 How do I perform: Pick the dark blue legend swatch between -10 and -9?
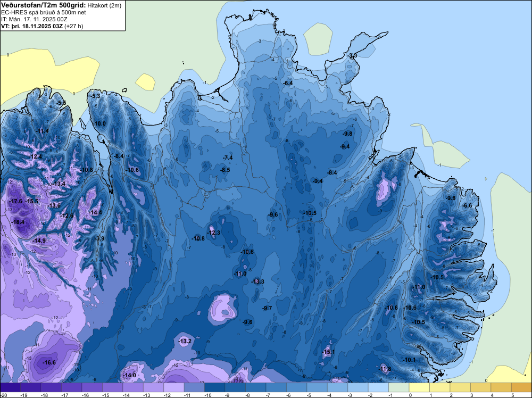(215, 387)
